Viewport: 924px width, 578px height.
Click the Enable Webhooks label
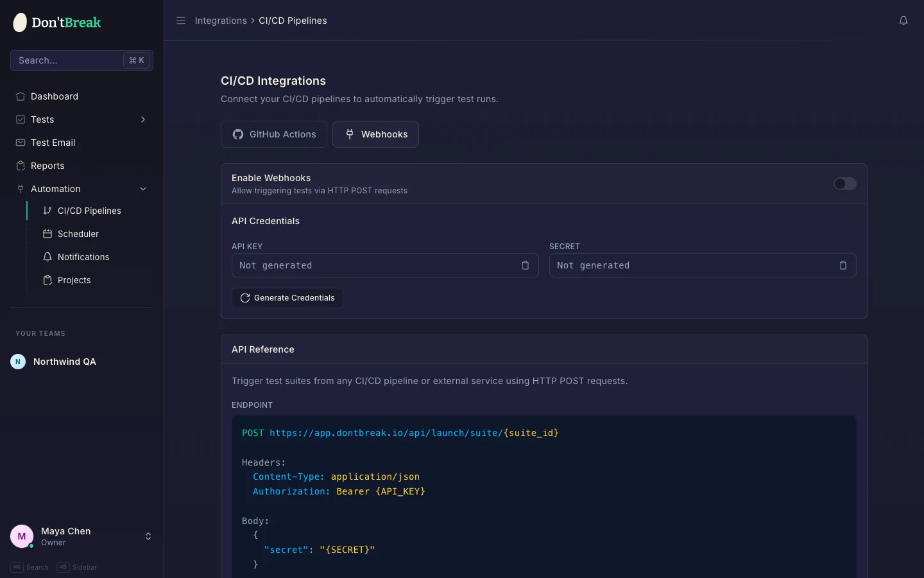click(271, 178)
